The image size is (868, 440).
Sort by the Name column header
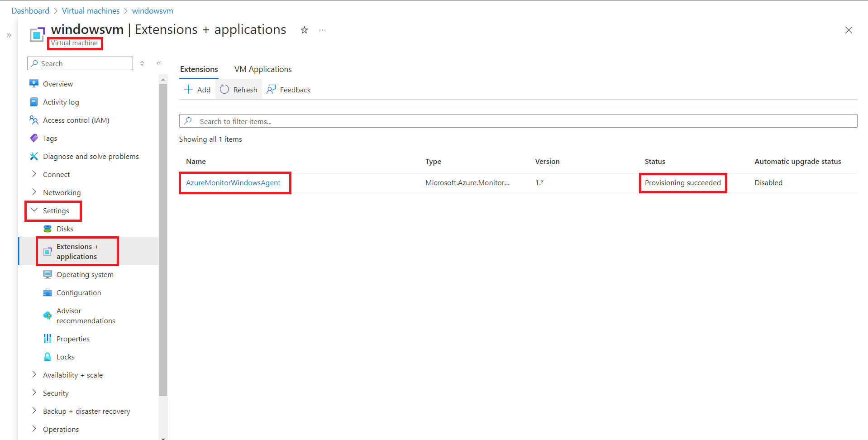point(196,161)
